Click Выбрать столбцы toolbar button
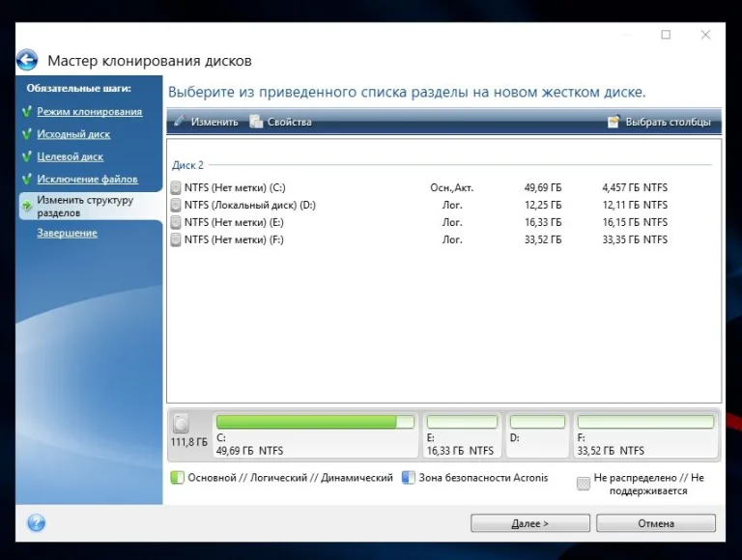Image resolution: width=742 pixels, height=560 pixels. pos(659,122)
